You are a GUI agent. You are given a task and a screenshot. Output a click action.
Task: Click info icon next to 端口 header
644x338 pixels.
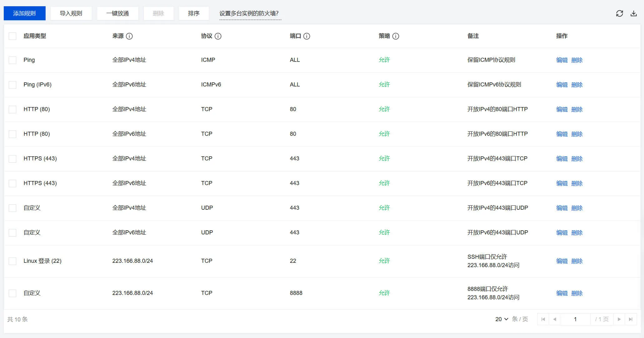coord(307,36)
